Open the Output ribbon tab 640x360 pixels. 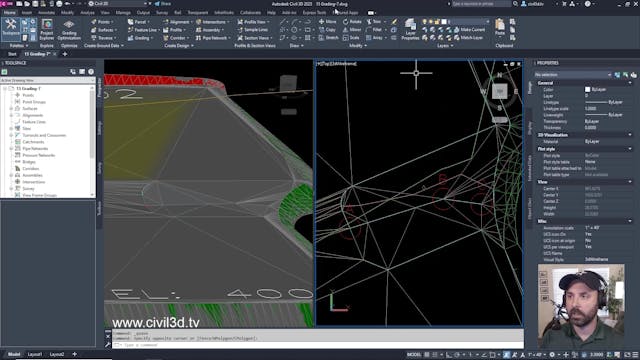tap(143, 13)
